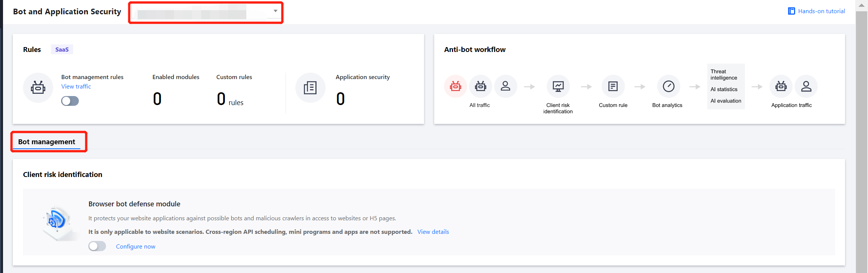Click the Threat intelligence workflow item

724,75
